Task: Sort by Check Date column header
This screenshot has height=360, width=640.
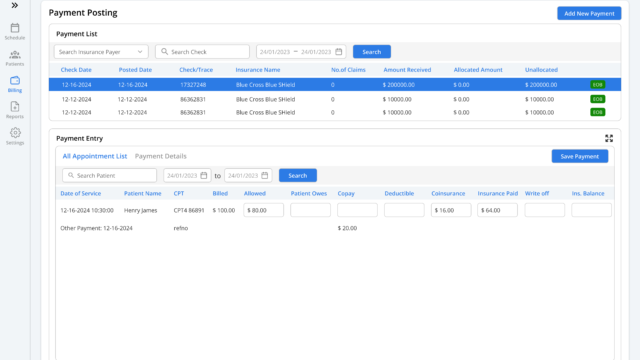Action: (76, 70)
